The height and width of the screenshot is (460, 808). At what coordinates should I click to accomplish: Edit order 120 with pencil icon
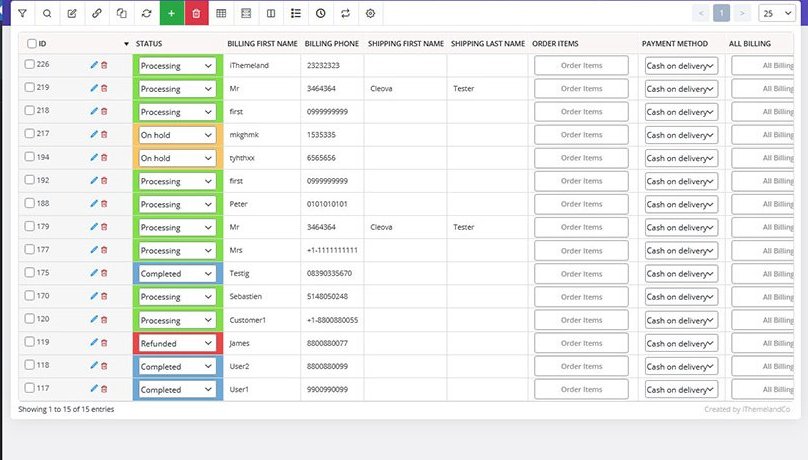94,319
